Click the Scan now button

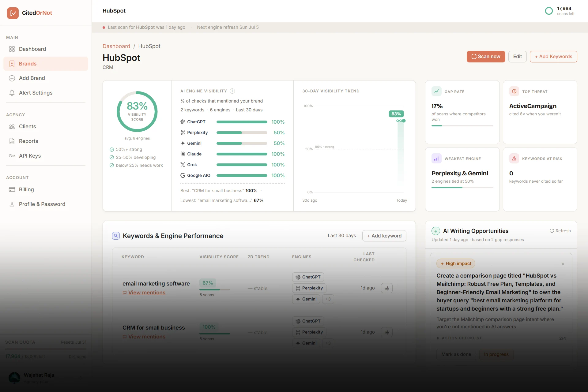click(486, 57)
